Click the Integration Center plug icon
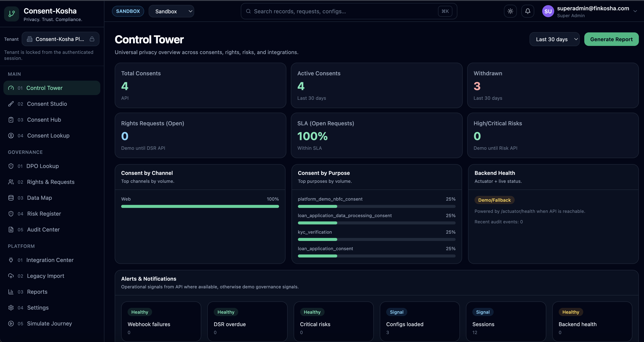 [11, 260]
